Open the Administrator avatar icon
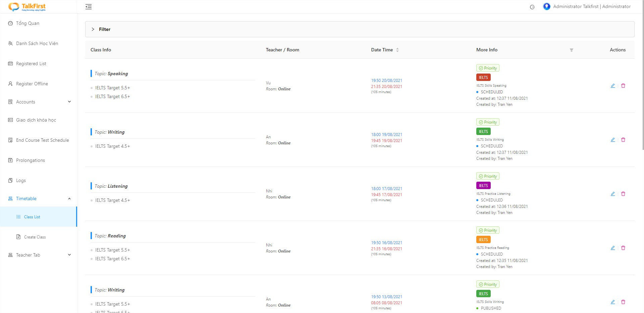644x313 pixels. click(x=547, y=6)
